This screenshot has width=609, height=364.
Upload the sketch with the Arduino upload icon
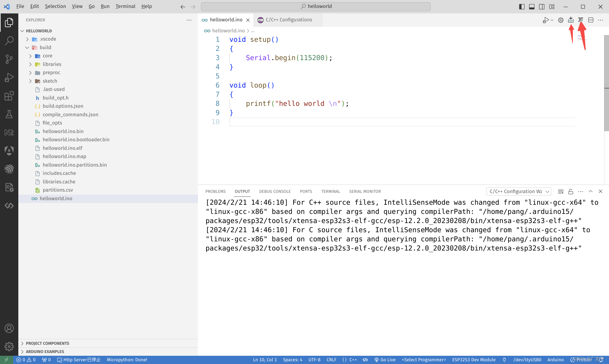(x=571, y=20)
